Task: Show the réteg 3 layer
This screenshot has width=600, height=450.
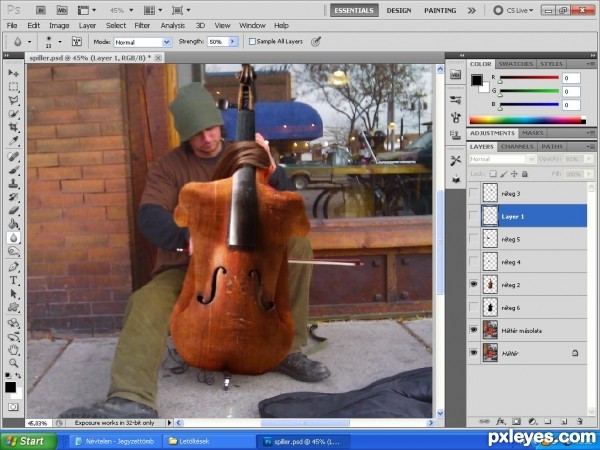Action: tap(474, 193)
